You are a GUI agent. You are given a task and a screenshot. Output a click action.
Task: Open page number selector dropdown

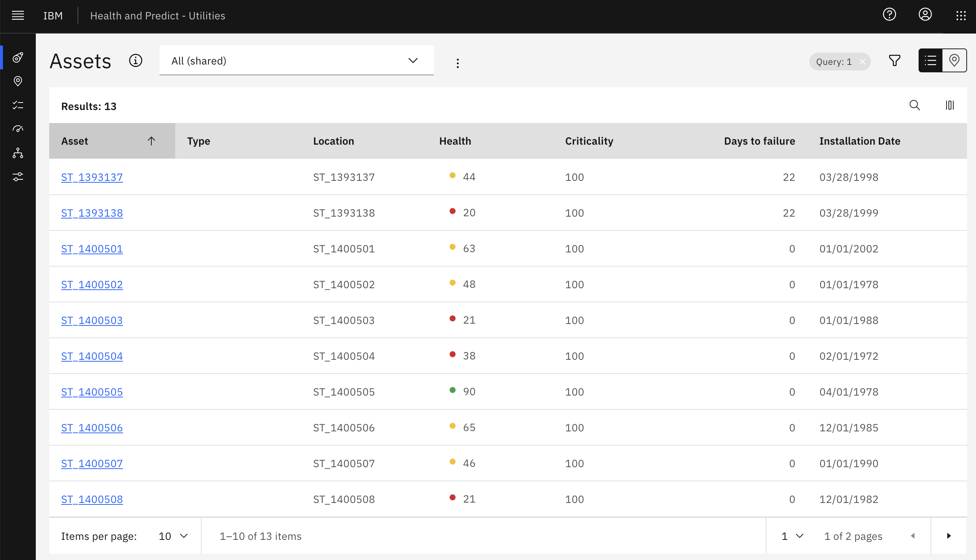coord(792,536)
